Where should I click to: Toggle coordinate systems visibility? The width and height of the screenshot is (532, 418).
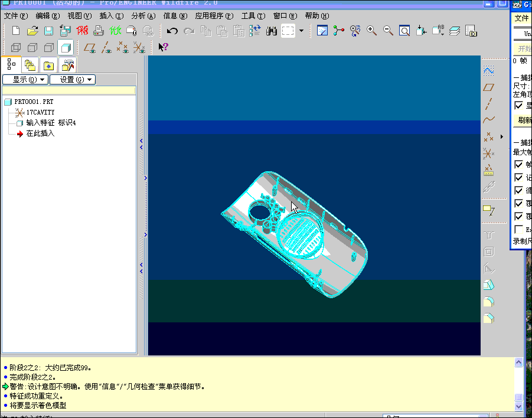click(139, 47)
